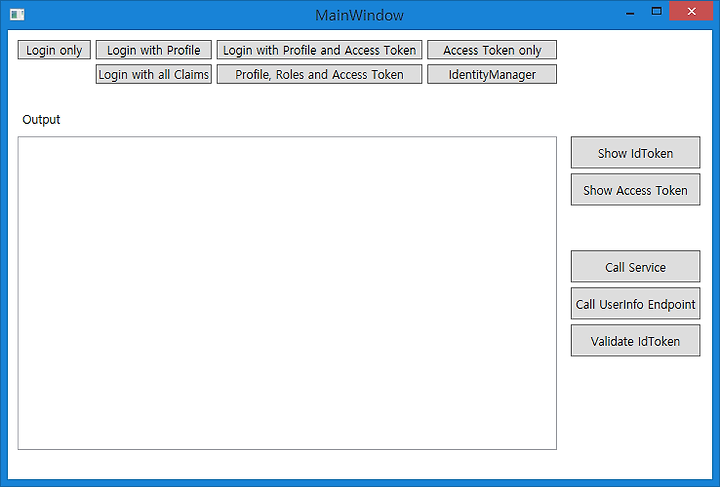Close the MainWindow
The height and width of the screenshot is (487, 720).
(x=692, y=11)
